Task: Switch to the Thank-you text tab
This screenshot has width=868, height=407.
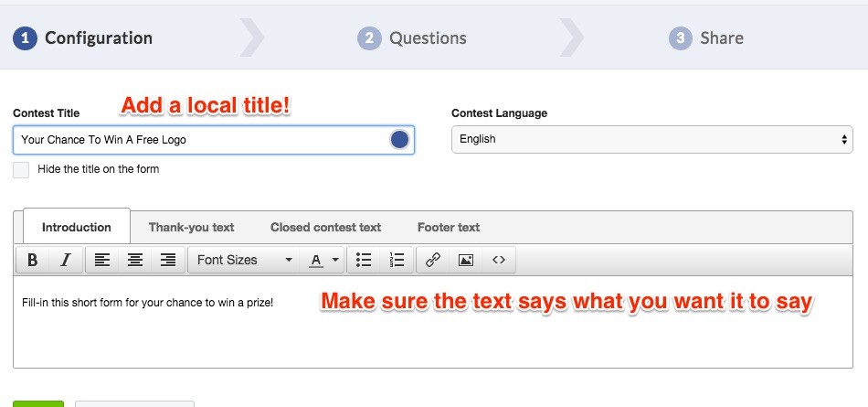Action: (192, 228)
